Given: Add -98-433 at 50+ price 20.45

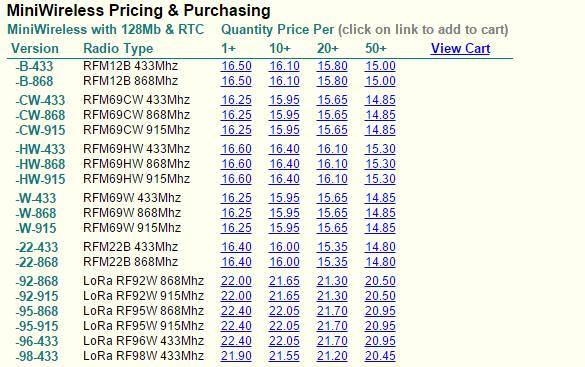Looking at the screenshot, I should point(380,356).
